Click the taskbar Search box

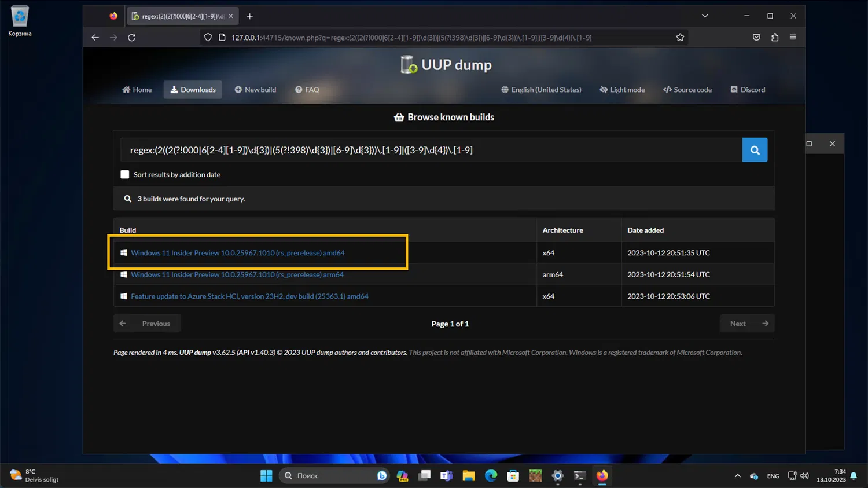(x=333, y=476)
